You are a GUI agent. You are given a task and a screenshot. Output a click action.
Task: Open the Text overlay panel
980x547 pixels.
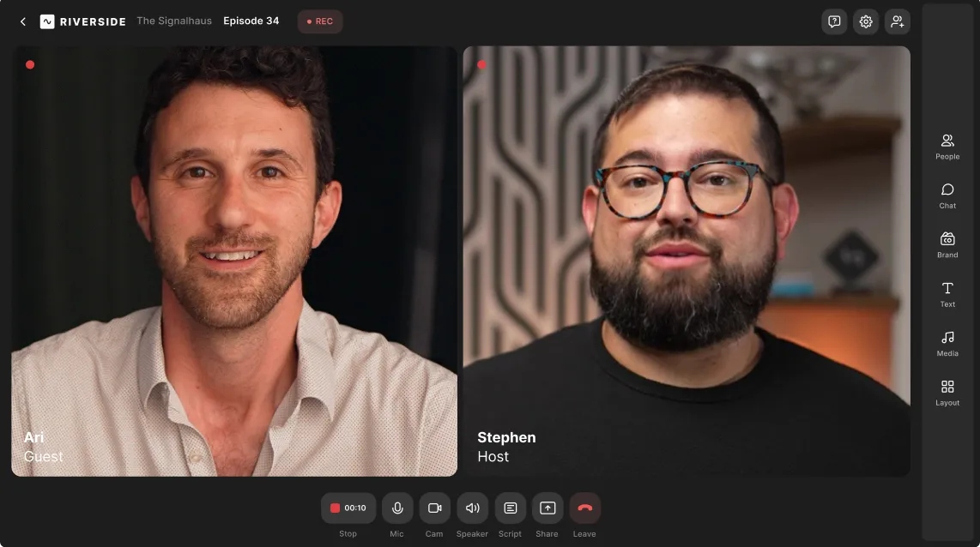947,294
